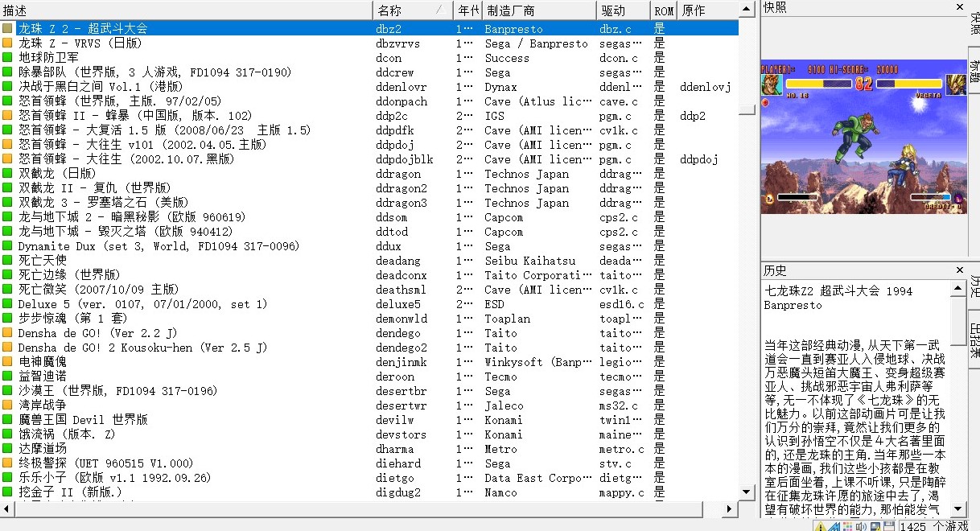Click the 原作 column header
This screenshot has width=980, height=531.
coord(707,10)
